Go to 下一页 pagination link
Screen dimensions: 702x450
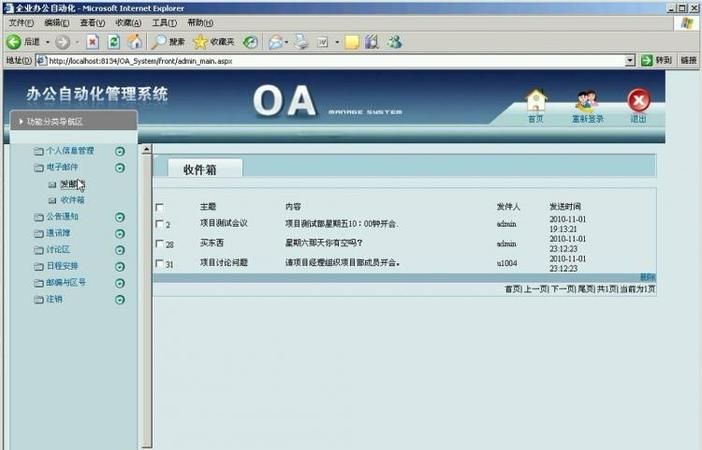[563, 289]
